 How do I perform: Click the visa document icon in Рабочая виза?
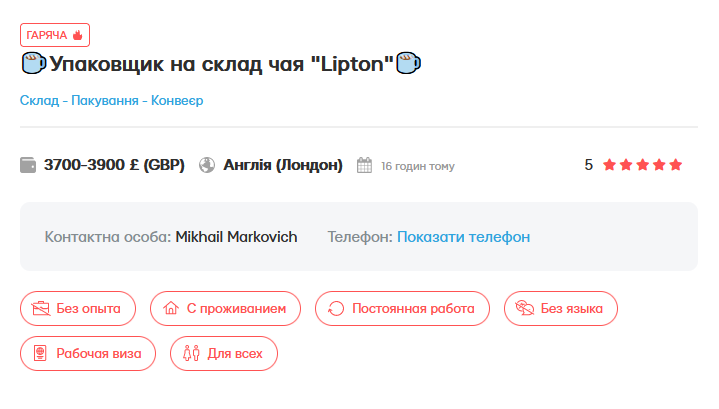pos(40,353)
